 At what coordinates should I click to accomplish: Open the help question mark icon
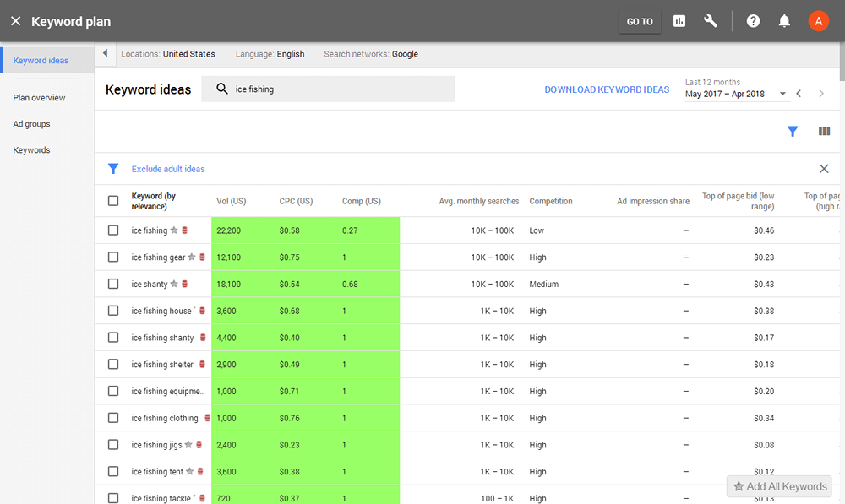753,22
